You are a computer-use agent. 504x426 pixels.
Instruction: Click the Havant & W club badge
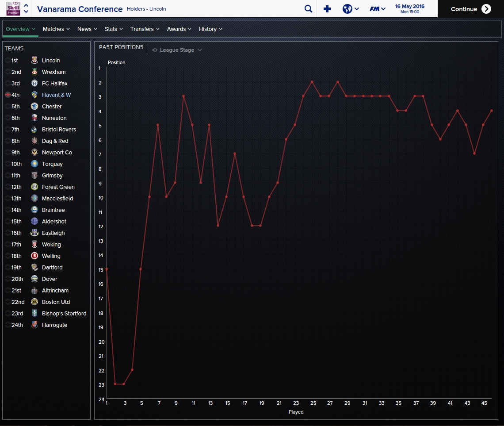34,95
